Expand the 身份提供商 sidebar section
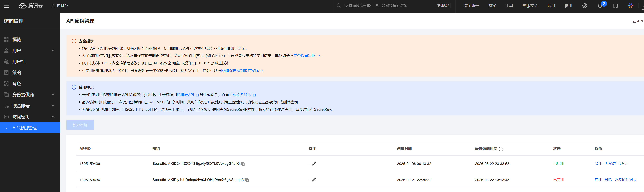The image size is (644, 192). point(53,95)
